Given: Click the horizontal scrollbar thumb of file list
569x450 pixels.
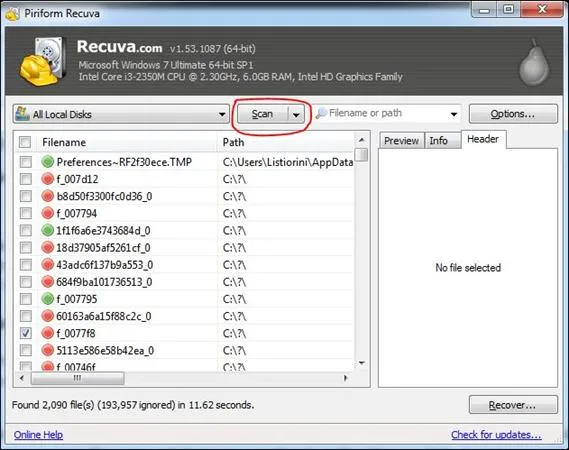Looking at the screenshot, I should [x=78, y=378].
